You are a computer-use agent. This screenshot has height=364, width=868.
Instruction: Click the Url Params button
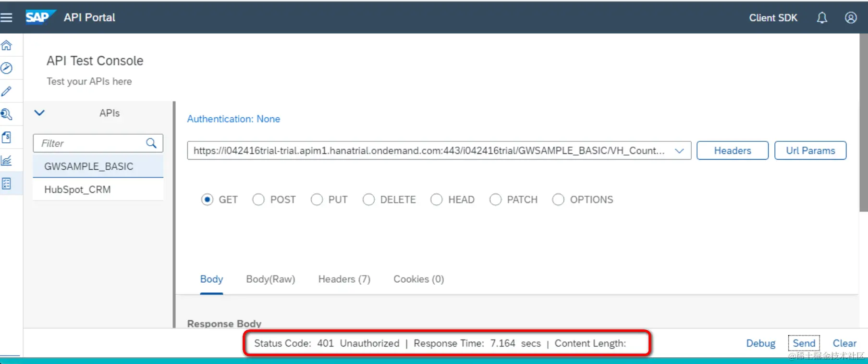(x=810, y=151)
